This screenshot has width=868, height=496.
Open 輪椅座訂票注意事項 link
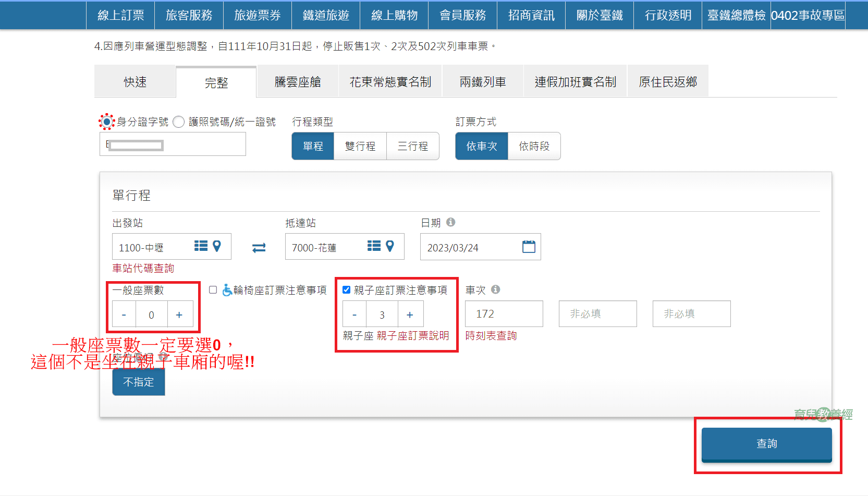pyautogui.click(x=280, y=289)
